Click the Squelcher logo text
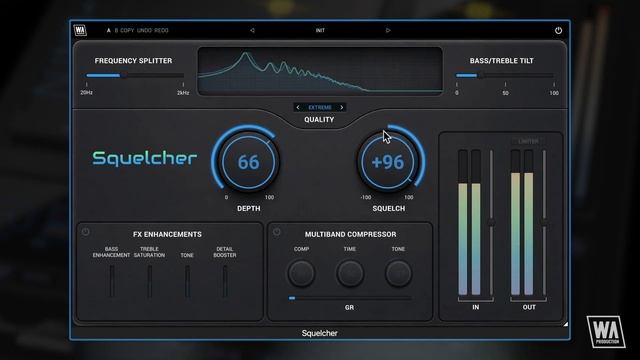Image resolution: width=640 pixels, height=360 pixels. coord(144,159)
